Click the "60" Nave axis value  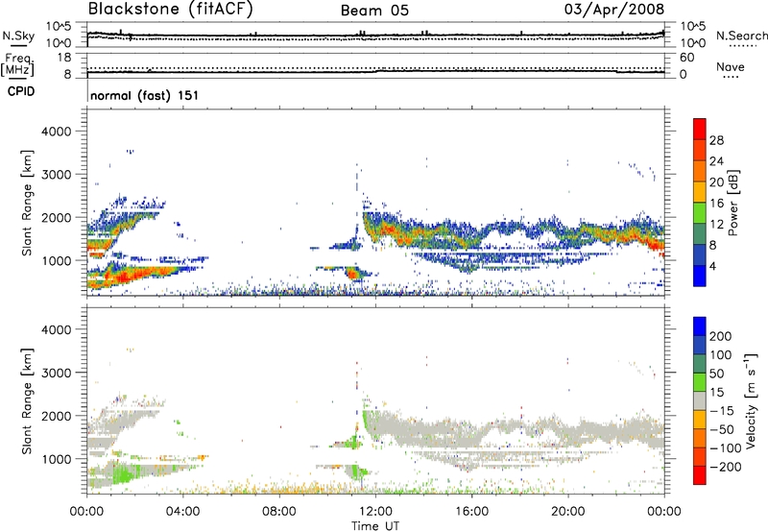click(x=686, y=58)
